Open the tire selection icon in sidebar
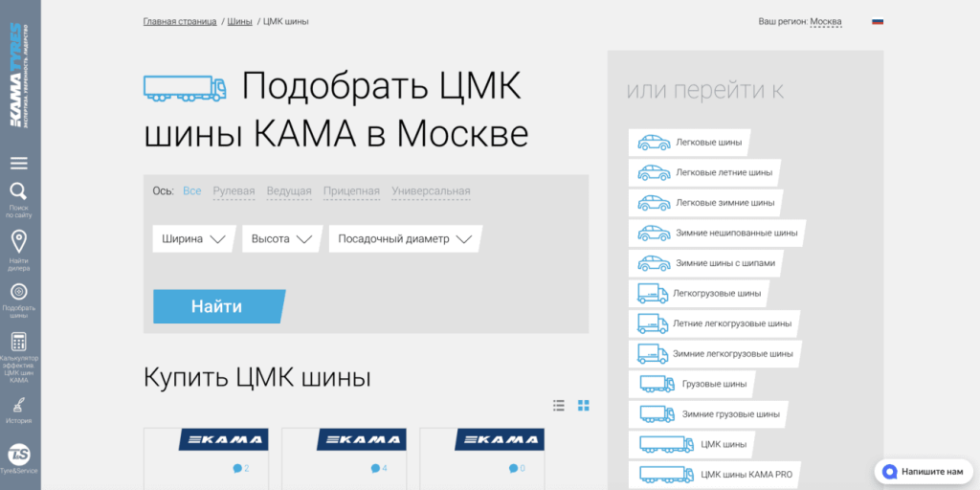The width and height of the screenshot is (980, 490). point(19,292)
